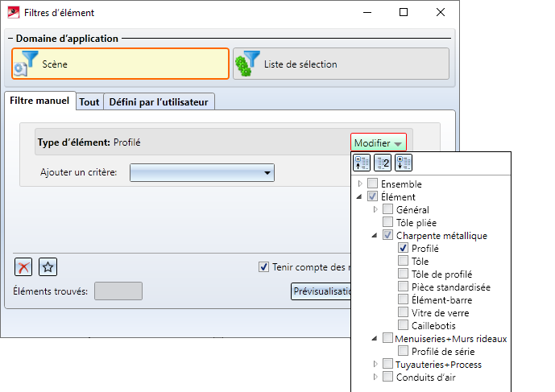
Task: Select Liste de sélection scope button
Action: (x=340, y=64)
